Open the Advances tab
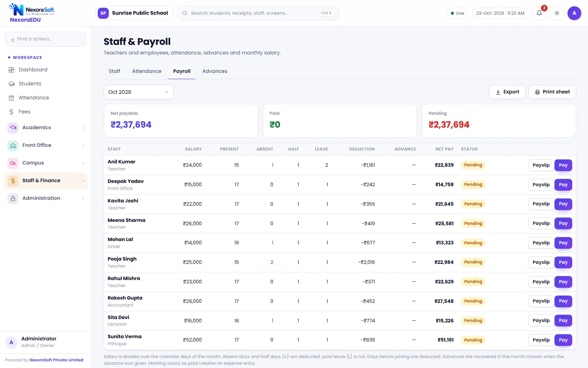Image resolution: width=588 pixels, height=368 pixels. 215,71
